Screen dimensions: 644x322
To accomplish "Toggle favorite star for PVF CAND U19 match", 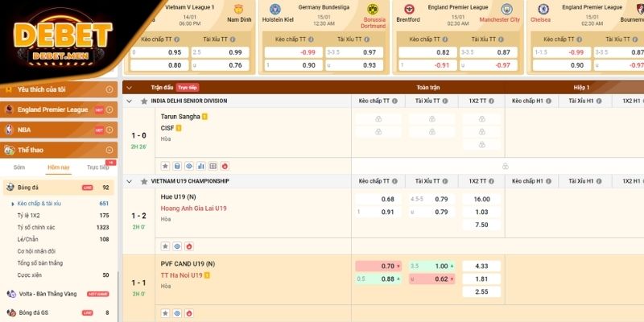I will point(165,313).
